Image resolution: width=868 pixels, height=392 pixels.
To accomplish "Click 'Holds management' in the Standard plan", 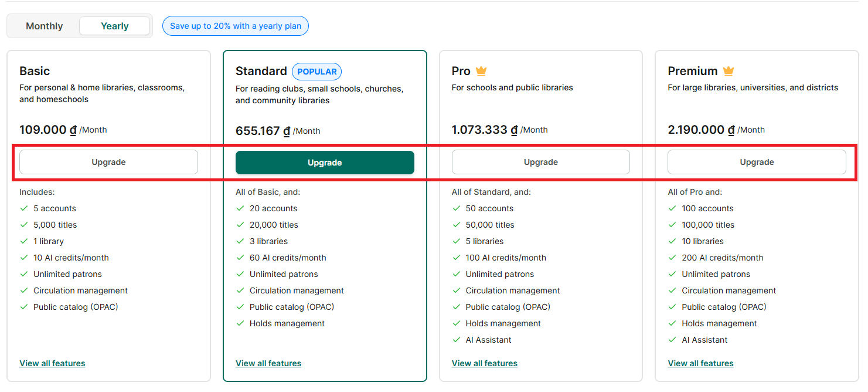I will (x=287, y=323).
